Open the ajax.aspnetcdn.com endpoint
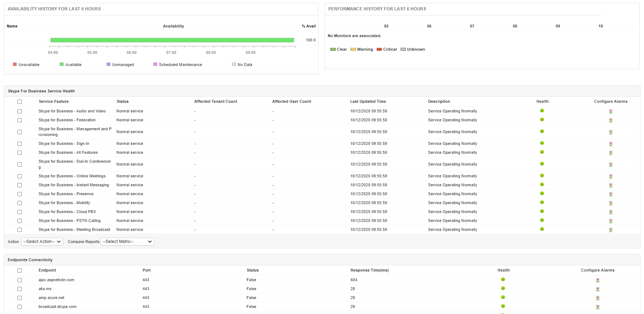Image resolution: width=644 pixels, height=314 pixels. click(x=56, y=280)
